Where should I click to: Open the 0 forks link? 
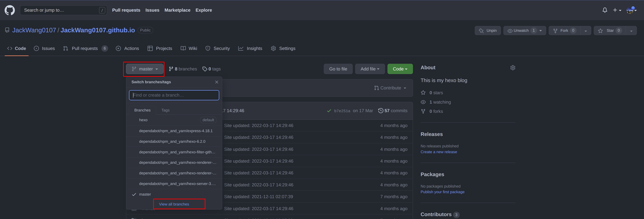(x=432, y=112)
